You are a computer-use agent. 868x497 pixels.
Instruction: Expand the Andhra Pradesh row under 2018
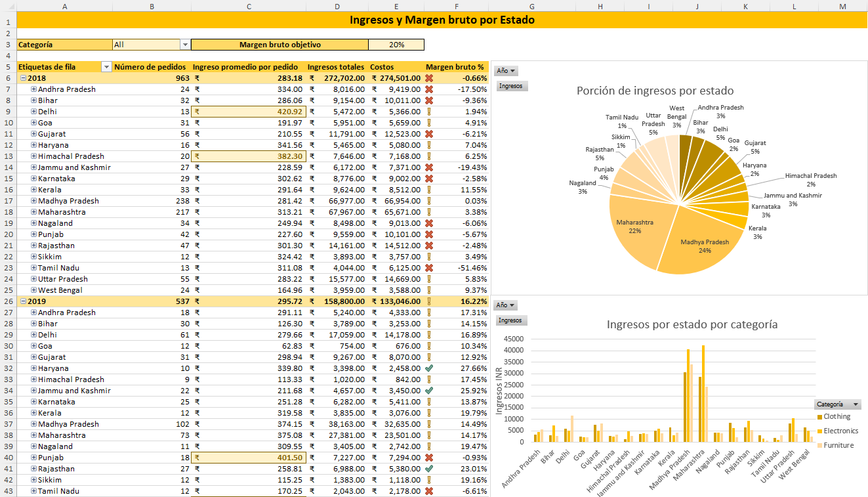pyautogui.click(x=33, y=89)
